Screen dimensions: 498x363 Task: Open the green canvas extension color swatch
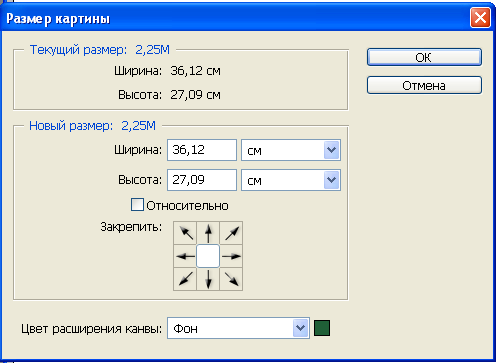click(322, 328)
